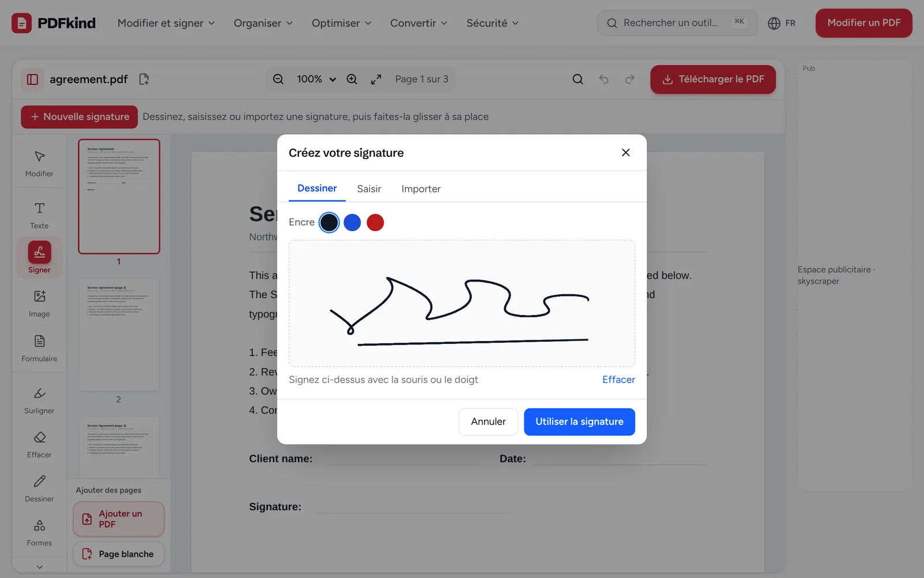The image size is (924, 578).
Task: Select the Formes shapes tool
Action: click(x=39, y=533)
